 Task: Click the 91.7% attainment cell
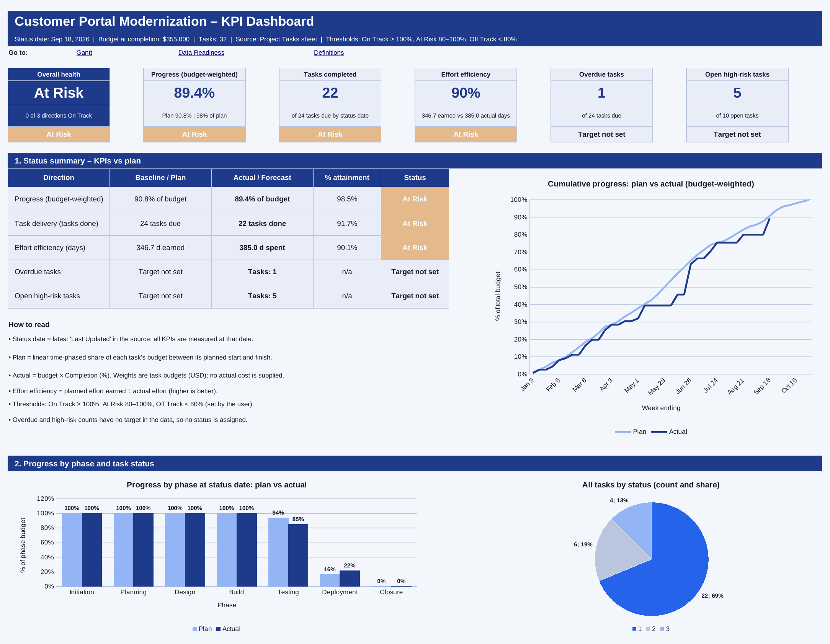coord(347,224)
